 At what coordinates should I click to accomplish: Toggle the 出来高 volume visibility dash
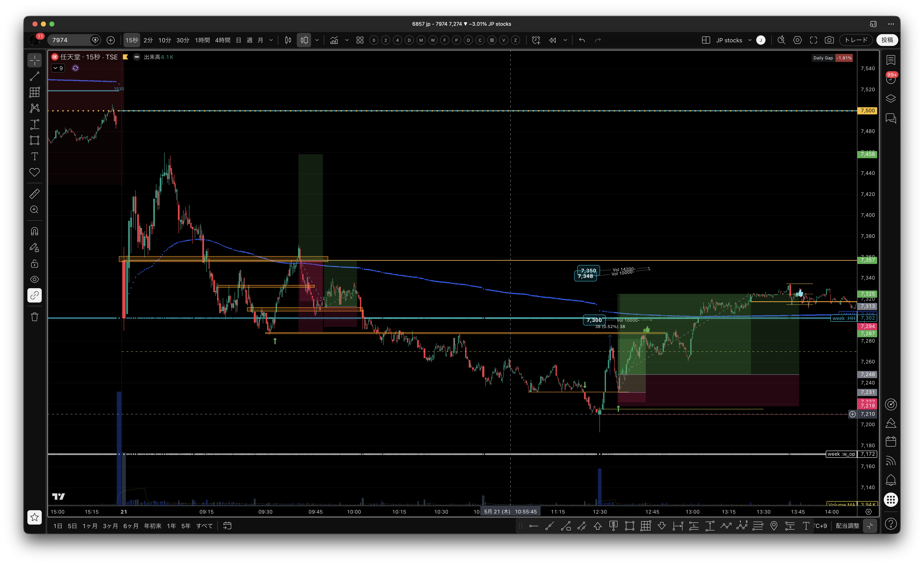tap(137, 57)
